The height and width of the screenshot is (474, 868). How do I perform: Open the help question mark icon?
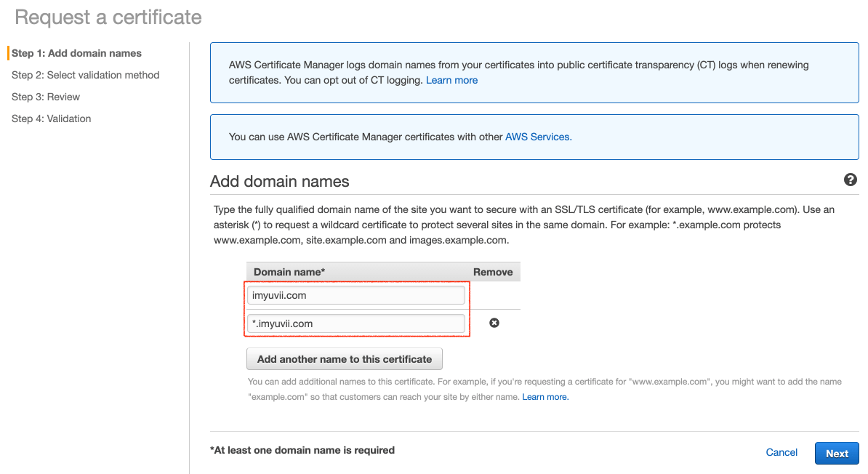[851, 180]
